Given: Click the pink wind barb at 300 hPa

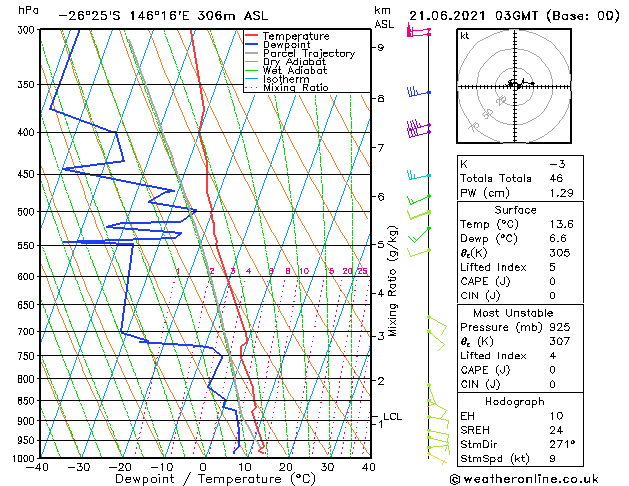Looking at the screenshot, I should coord(418,30).
